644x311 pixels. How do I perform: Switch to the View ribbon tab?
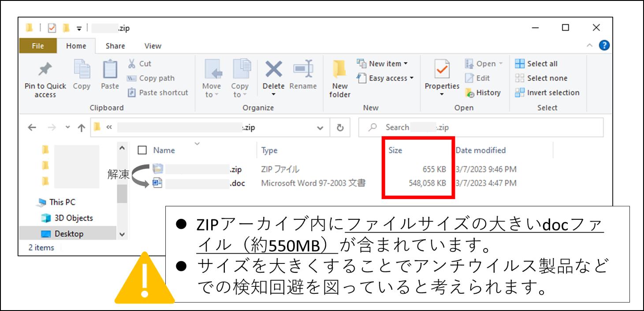(x=153, y=46)
